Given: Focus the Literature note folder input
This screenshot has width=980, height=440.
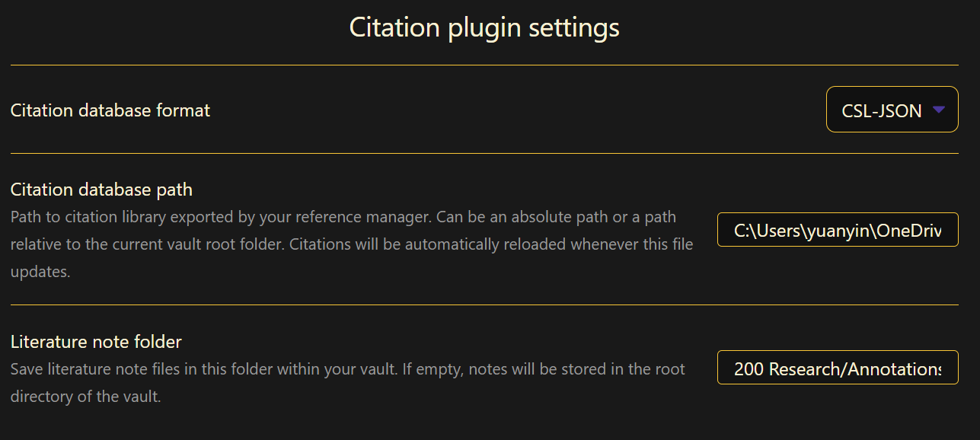Looking at the screenshot, I should click(837, 368).
